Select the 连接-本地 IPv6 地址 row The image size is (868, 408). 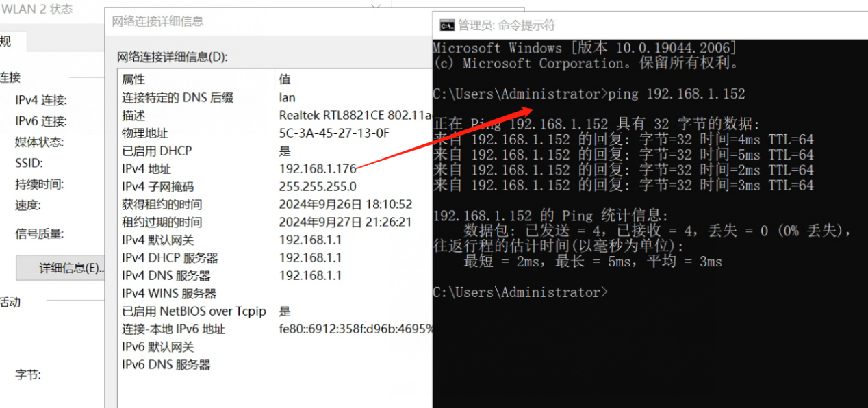click(173, 329)
